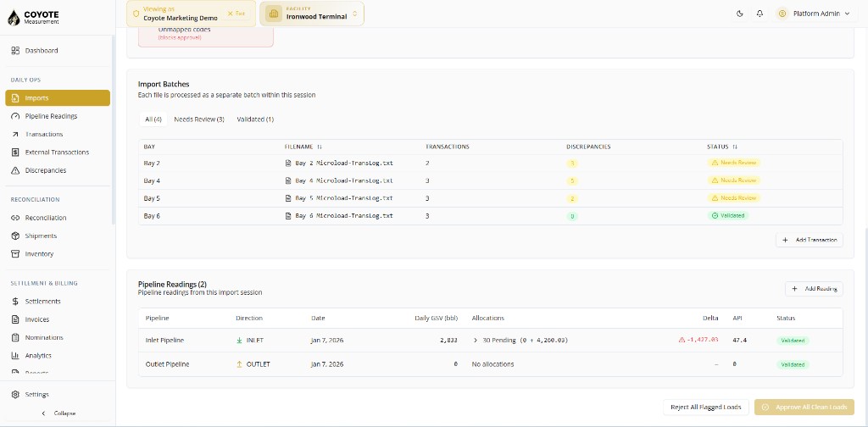Click the Bay 6 cell
Viewport: 868px width, 427px height.
tap(152, 216)
